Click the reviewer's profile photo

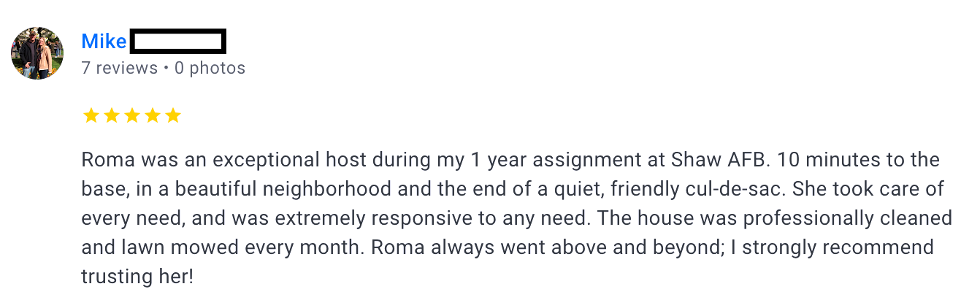37,53
